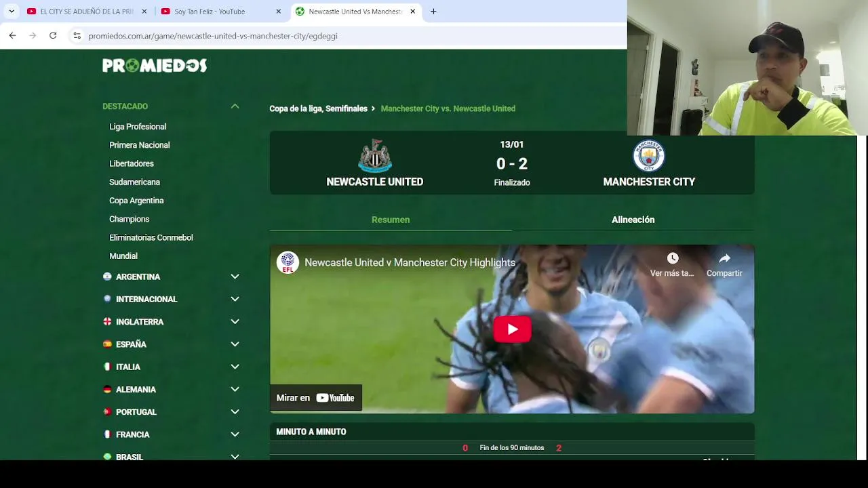Click the France flag icon
The width and height of the screenshot is (868, 488).
(x=107, y=434)
